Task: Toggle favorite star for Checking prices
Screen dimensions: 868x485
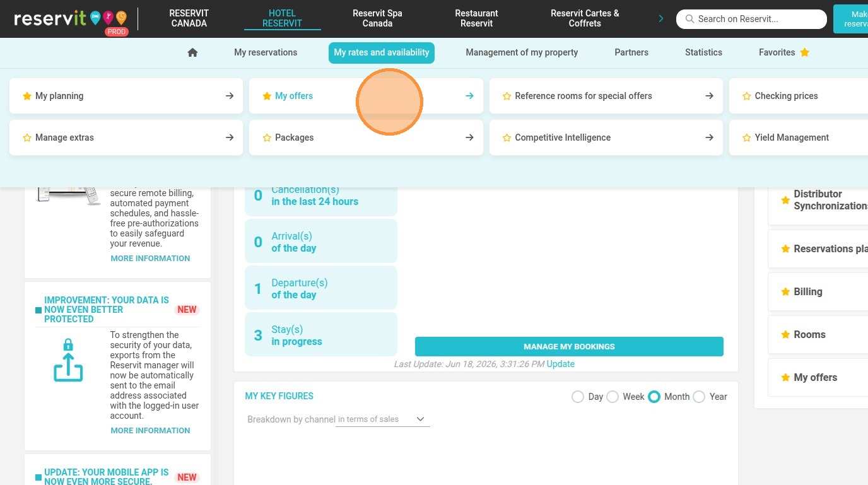Action: tap(747, 96)
